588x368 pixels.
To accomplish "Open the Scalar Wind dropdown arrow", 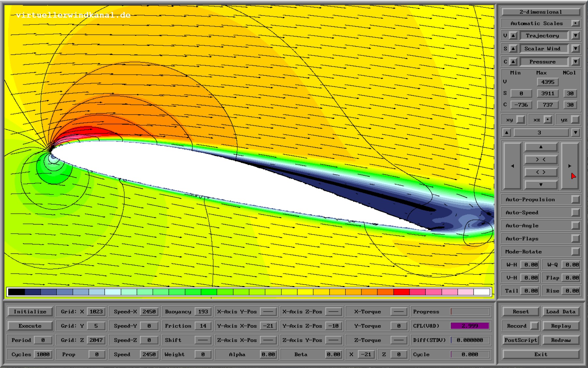I will click(x=576, y=49).
